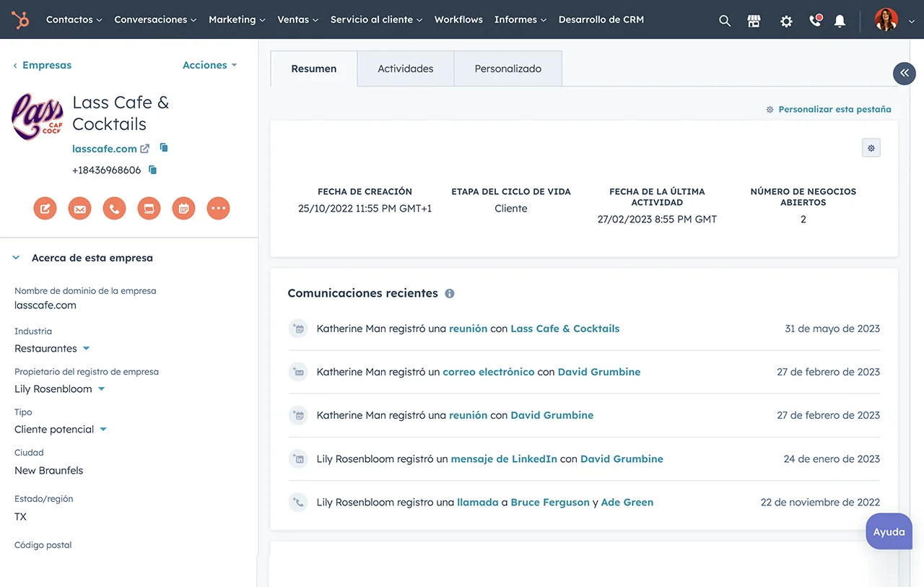Copy phone number +18436968606 with copy icon
Viewport: 924px width, 587px height.
tap(152, 170)
